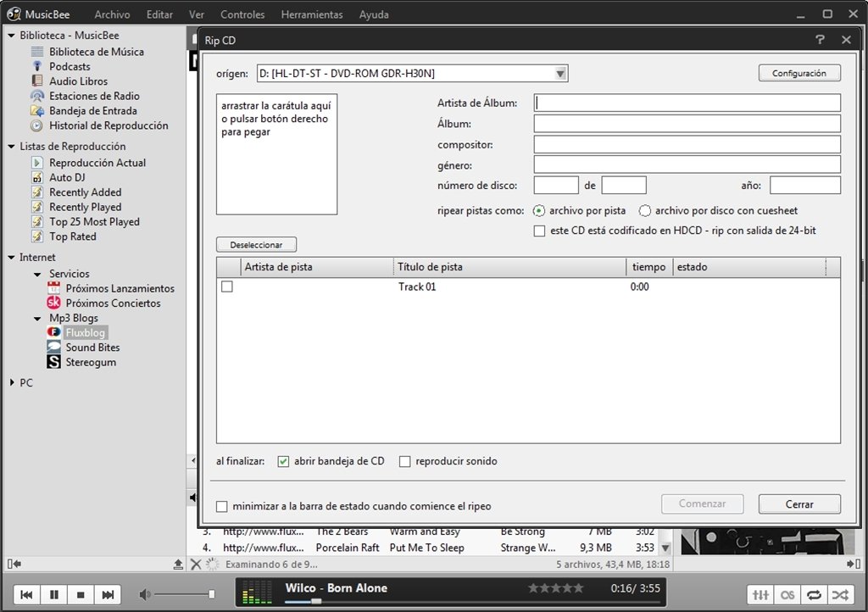
Task: Toggle repeat mode icon
Action: (x=814, y=595)
